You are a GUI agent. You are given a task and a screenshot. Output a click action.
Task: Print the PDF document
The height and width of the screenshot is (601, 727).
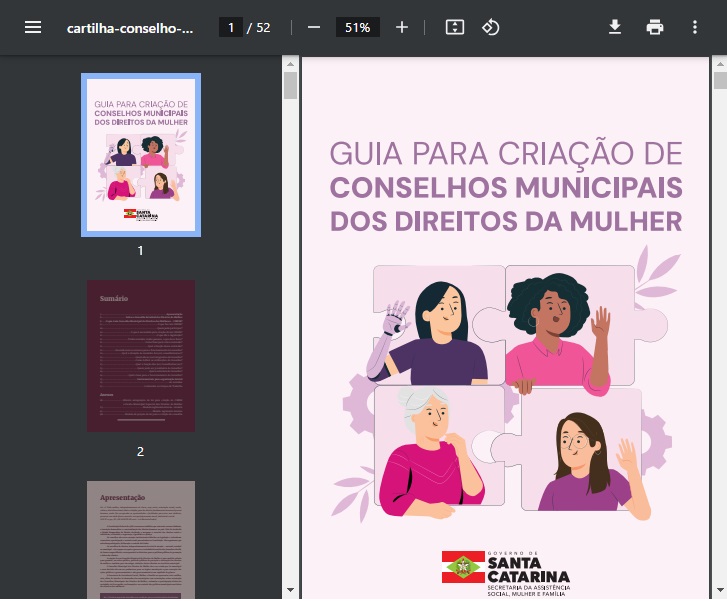[655, 27]
